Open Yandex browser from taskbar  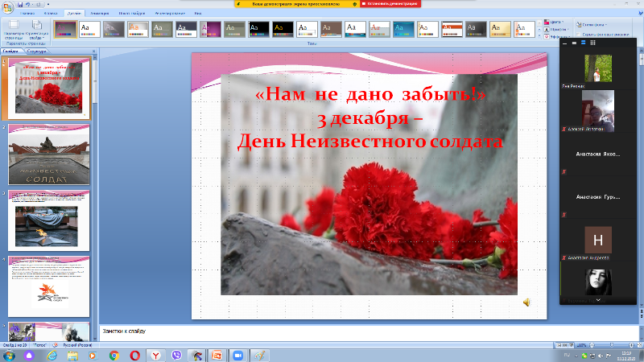pos(155,356)
